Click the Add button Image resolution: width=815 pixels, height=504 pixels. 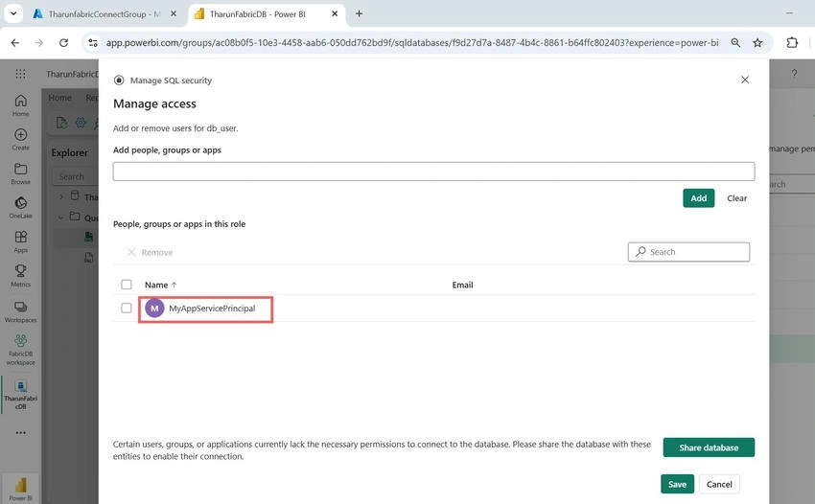tap(698, 198)
